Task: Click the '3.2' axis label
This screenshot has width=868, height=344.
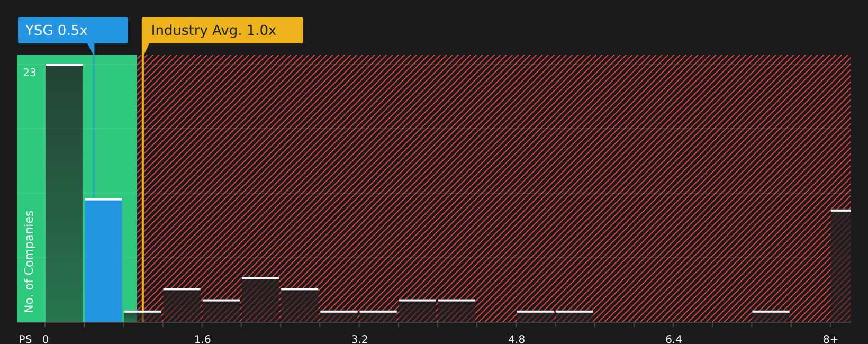Action: (359, 339)
